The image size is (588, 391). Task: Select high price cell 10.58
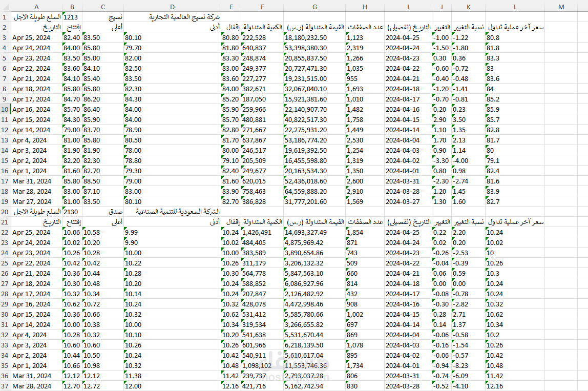tap(103, 233)
